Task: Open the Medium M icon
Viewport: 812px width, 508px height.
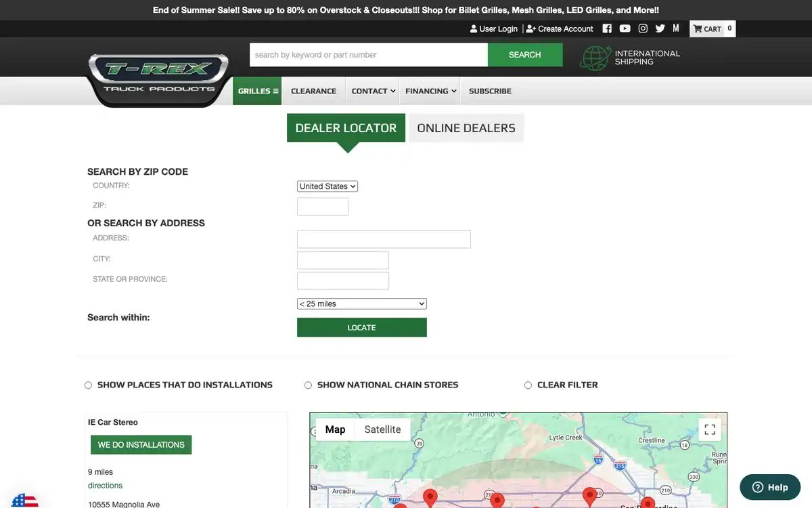Action: point(676,28)
